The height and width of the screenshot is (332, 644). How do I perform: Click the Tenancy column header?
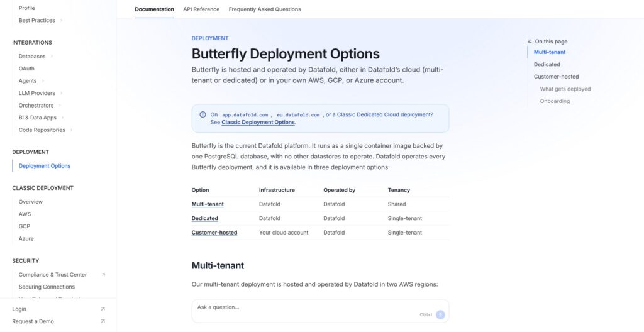point(399,190)
